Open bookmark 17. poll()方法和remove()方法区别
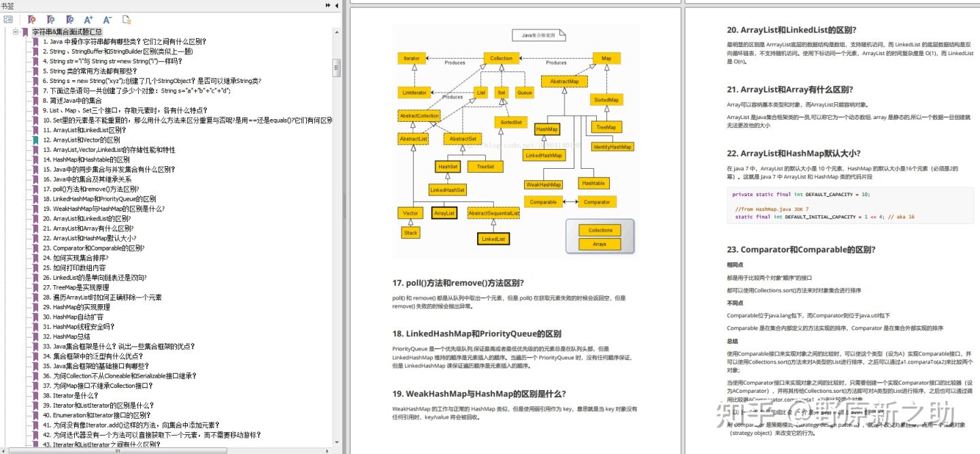The width and height of the screenshot is (980, 454). tap(91, 189)
